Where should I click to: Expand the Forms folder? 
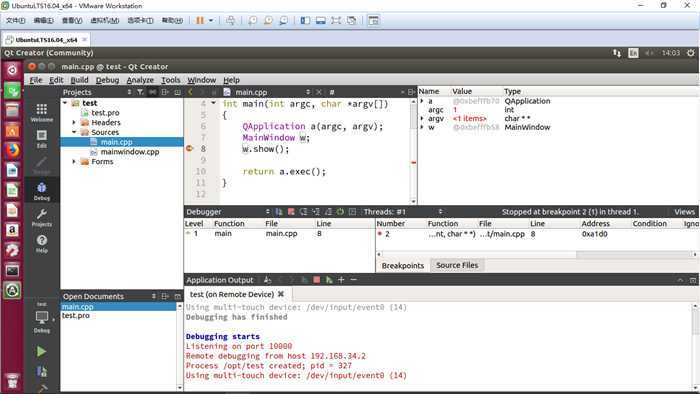point(74,162)
